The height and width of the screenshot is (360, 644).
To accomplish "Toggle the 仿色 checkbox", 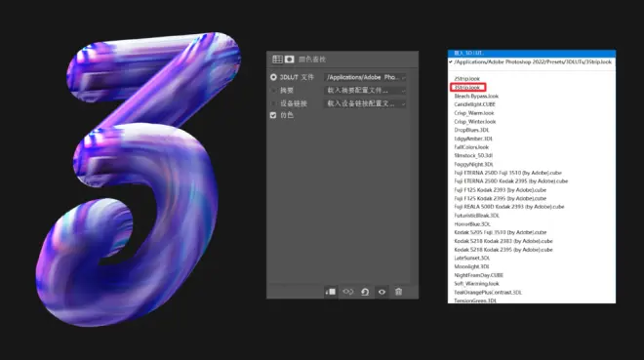I will pos(273,115).
